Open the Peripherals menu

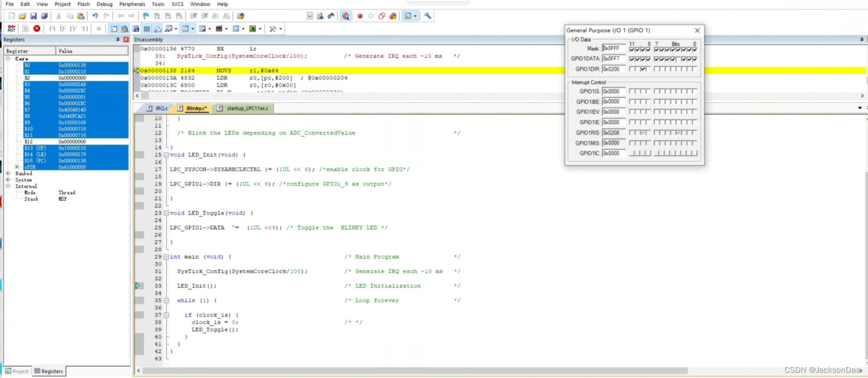point(132,4)
